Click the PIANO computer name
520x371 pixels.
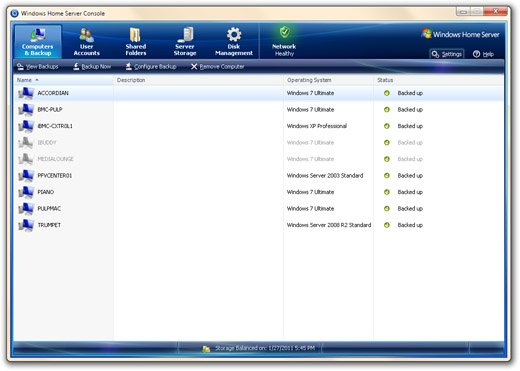pos(46,192)
